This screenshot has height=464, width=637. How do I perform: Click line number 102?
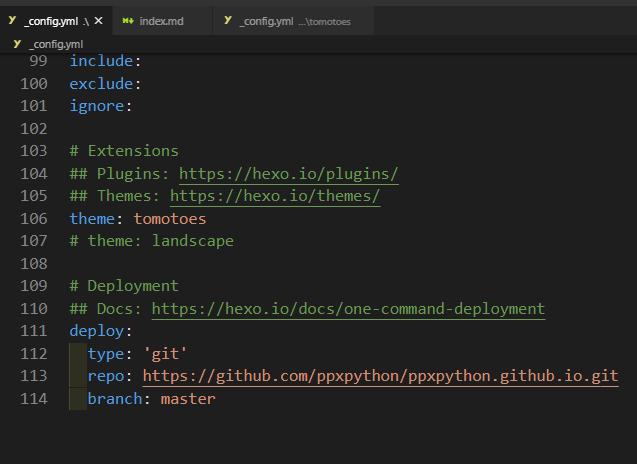tap(34, 129)
